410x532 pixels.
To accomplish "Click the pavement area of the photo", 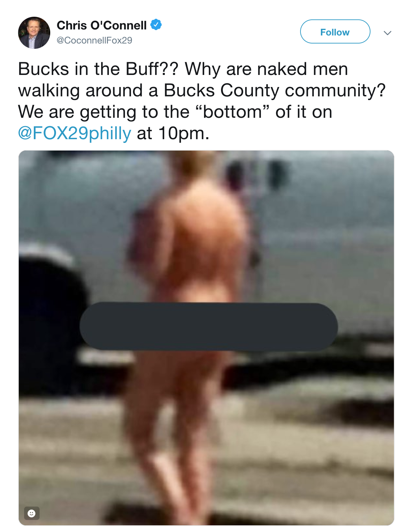I will point(301,452).
